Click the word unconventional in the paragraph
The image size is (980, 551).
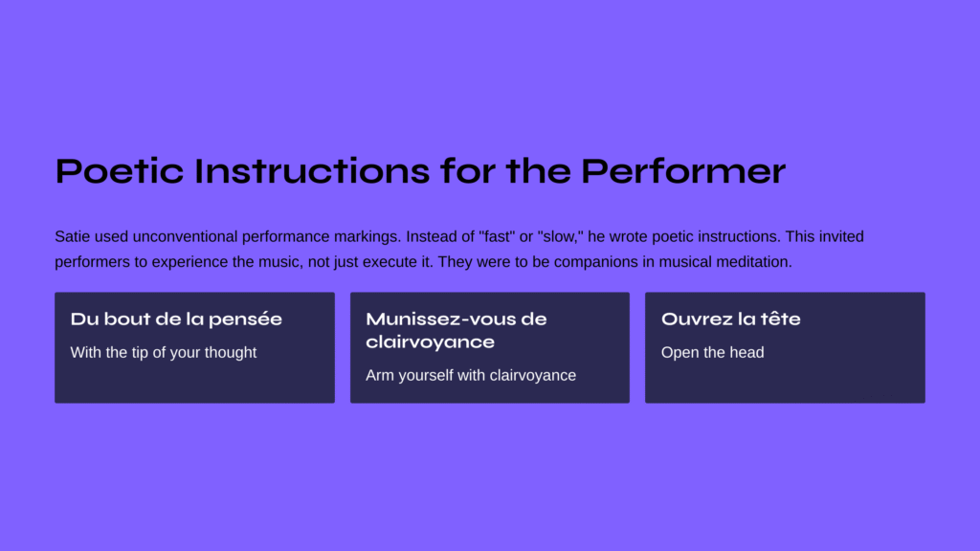tap(185, 237)
